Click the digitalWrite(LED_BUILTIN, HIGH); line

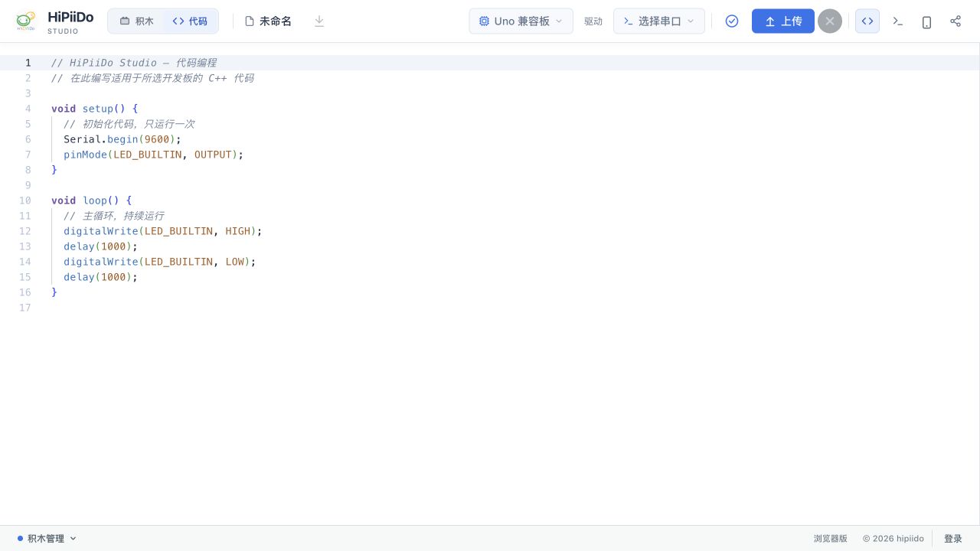click(x=163, y=231)
